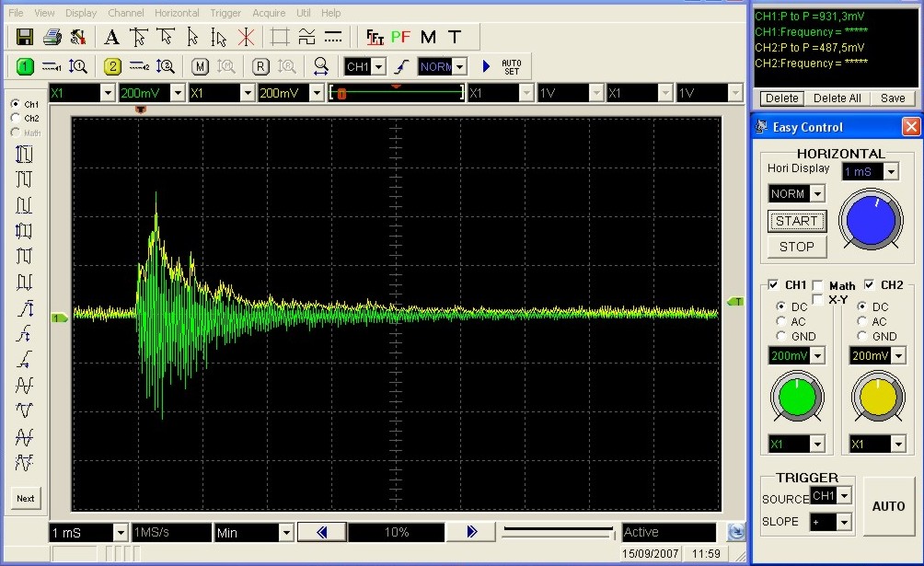Click the M toolbar icon
924x566 pixels.
point(429,37)
